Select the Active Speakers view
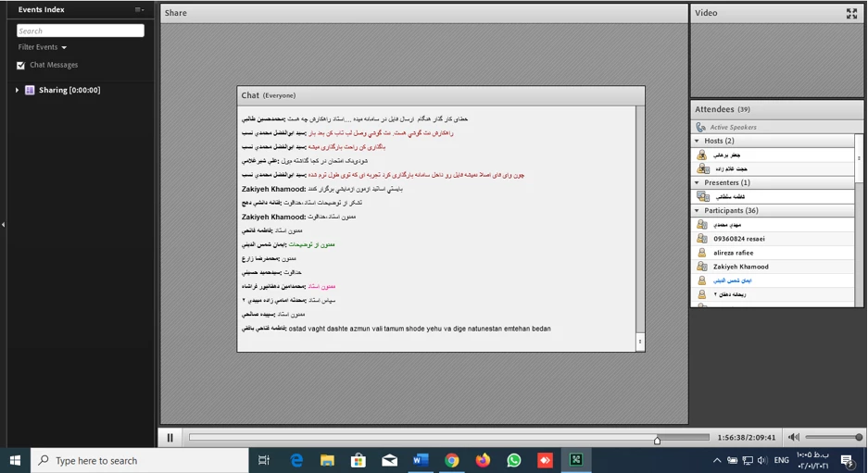This screenshot has height=473, width=868. tap(733, 127)
